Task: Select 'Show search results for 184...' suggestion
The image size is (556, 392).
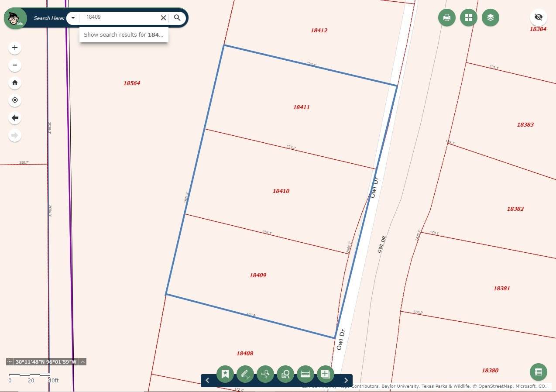Action: 124,35
